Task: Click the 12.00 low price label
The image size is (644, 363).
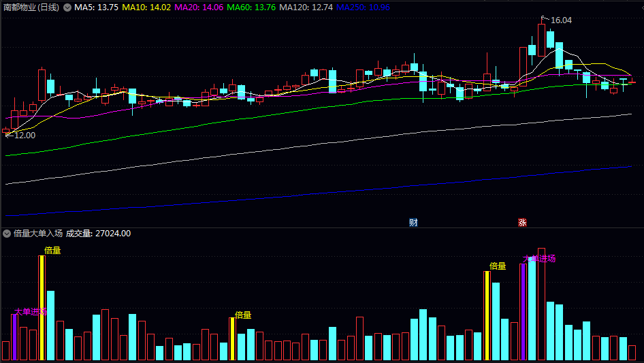Action: click(25, 136)
